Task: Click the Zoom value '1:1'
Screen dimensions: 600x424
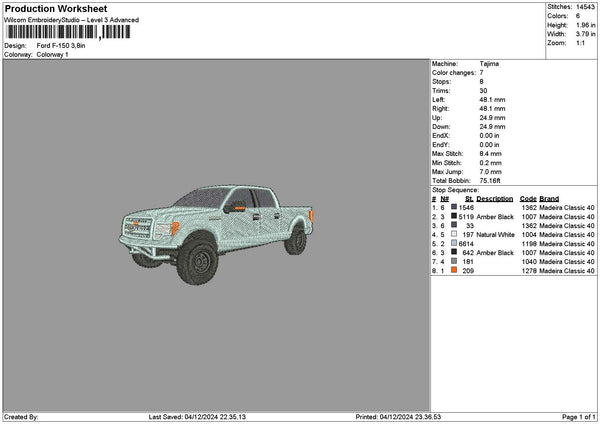Action: pyautogui.click(x=580, y=43)
